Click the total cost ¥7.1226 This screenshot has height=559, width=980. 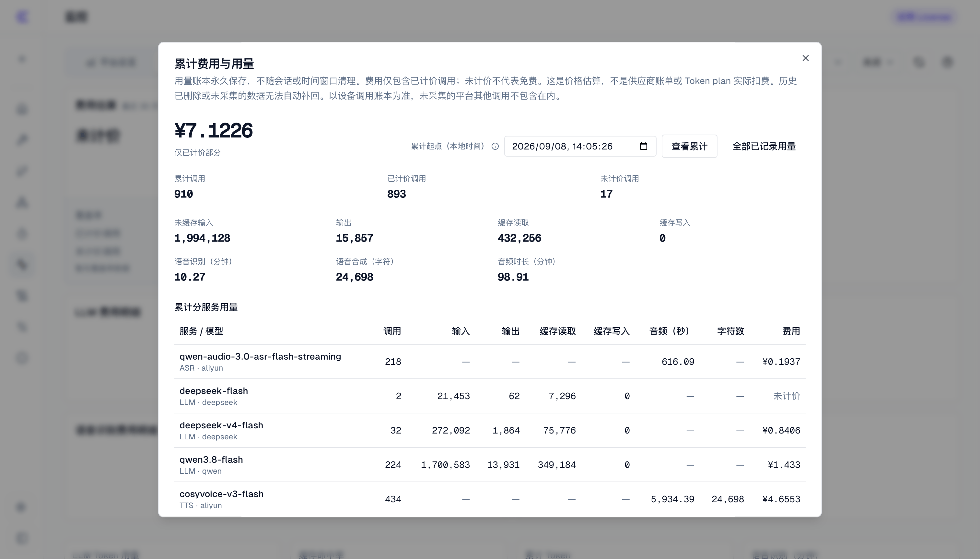point(213,130)
